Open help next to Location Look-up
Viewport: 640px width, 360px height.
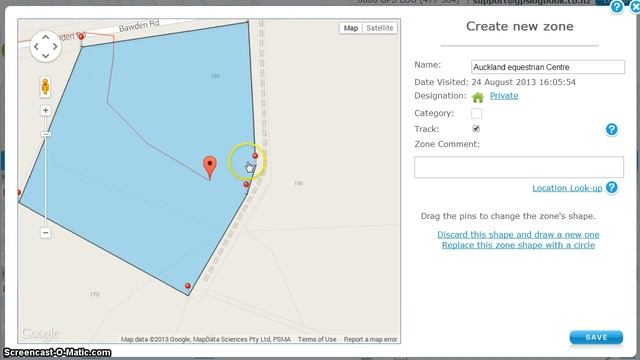611,188
